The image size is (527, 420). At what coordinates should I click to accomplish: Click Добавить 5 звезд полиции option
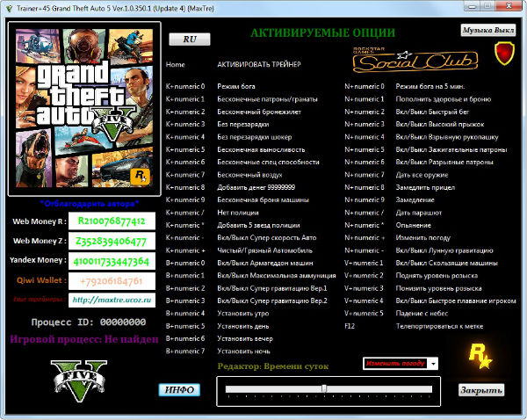pos(258,225)
